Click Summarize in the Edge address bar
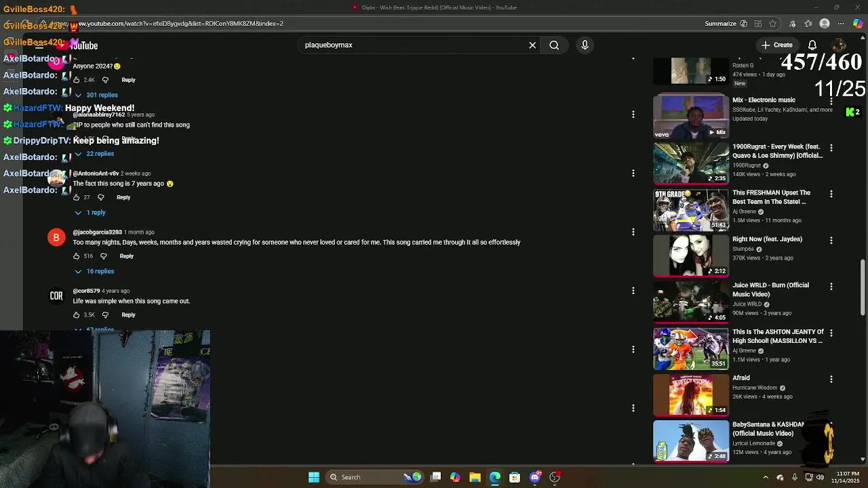The height and width of the screenshot is (488, 868). click(x=720, y=24)
